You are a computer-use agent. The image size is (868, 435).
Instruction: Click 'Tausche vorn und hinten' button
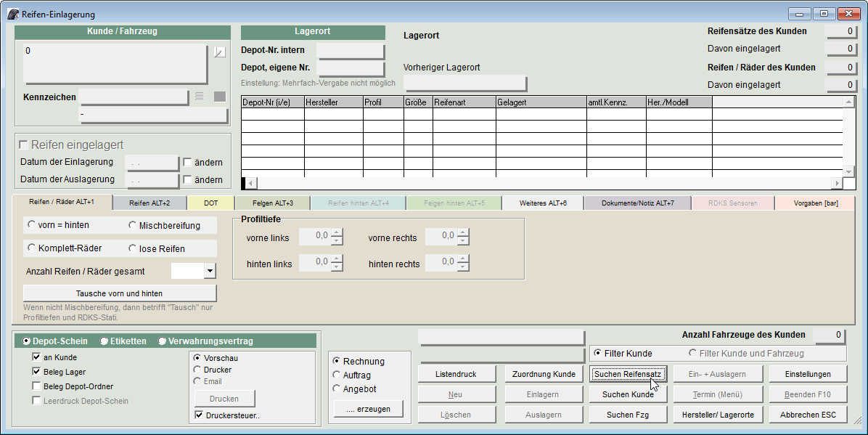pyautogui.click(x=120, y=293)
